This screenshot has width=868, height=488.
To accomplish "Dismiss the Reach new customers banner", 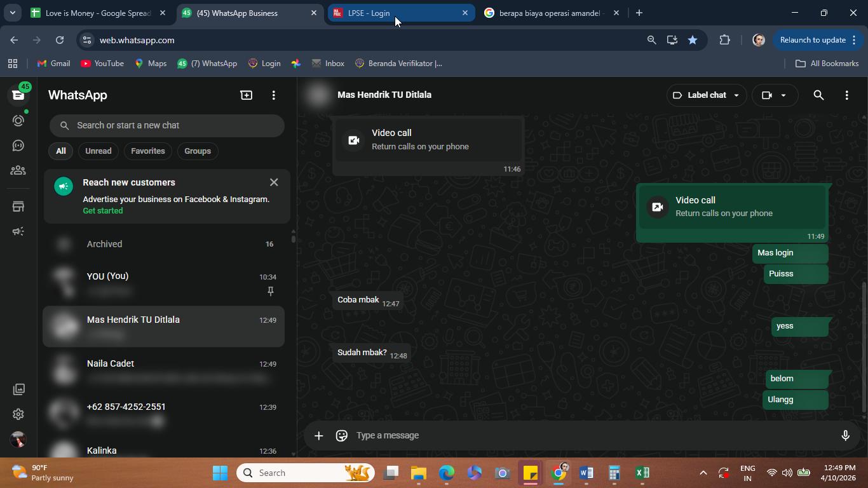I will (x=274, y=182).
